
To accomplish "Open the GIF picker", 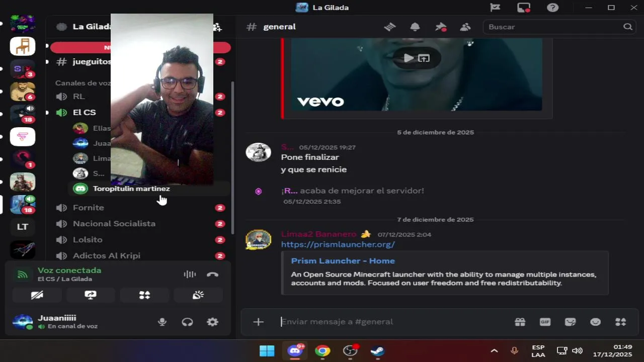I will coord(545,322).
